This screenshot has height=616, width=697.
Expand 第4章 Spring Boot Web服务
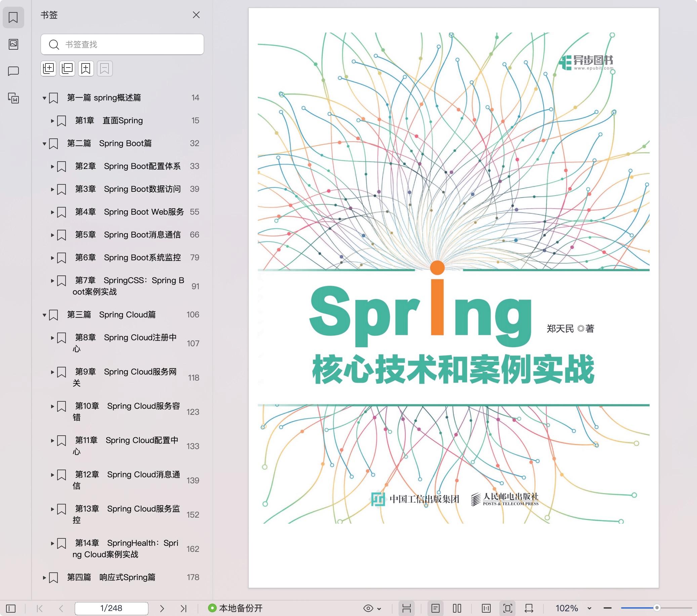tap(52, 212)
